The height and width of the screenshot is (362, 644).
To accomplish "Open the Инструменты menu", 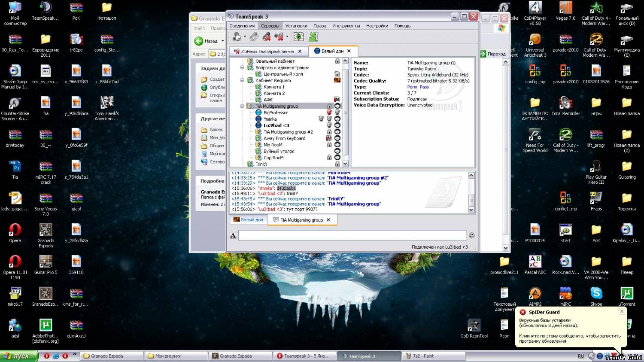I will click(x=346, y=26).
